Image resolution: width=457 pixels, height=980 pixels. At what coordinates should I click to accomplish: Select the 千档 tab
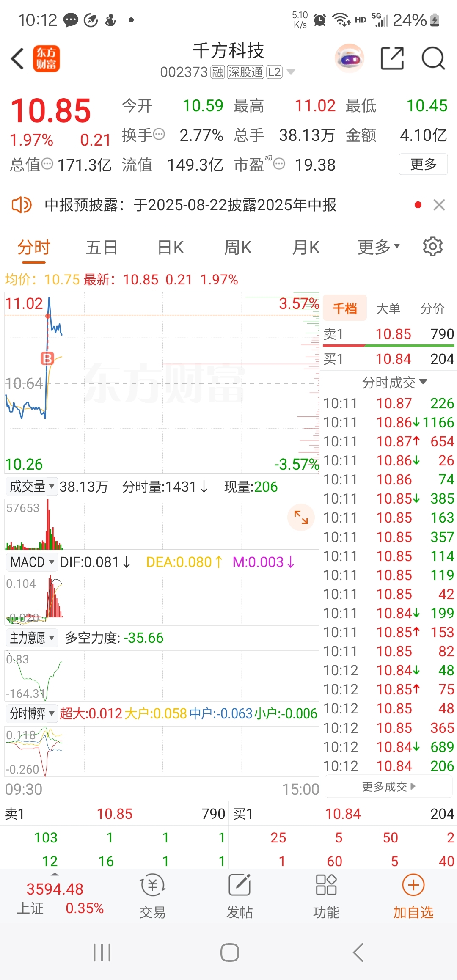click(345, 308)
